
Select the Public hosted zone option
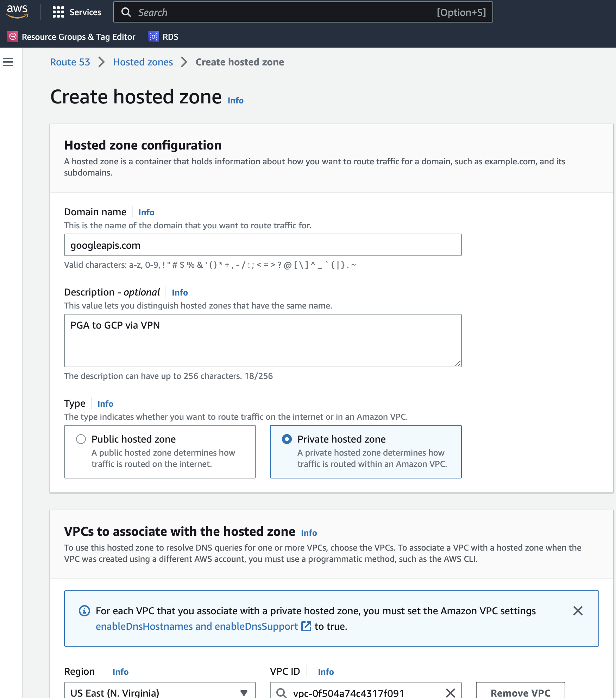coord(81,439)
